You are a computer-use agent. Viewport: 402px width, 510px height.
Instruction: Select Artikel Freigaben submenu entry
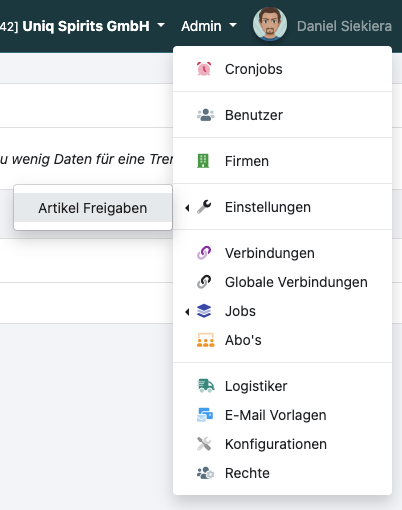point(93,208)
